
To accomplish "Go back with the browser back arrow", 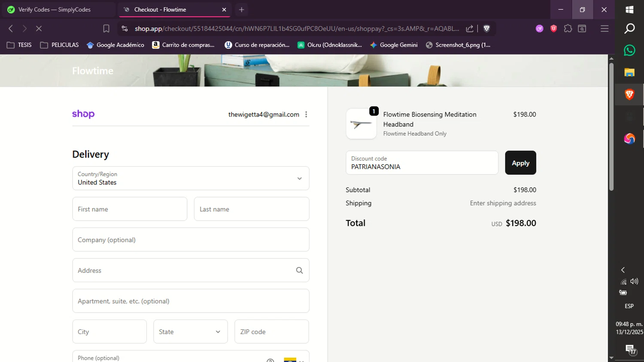I will (11, 28).
